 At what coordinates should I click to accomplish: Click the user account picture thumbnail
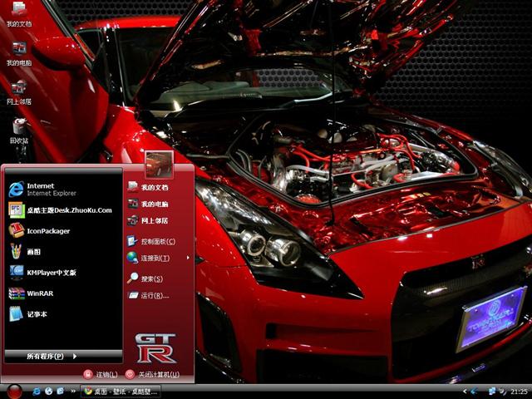tap(159, 165)
